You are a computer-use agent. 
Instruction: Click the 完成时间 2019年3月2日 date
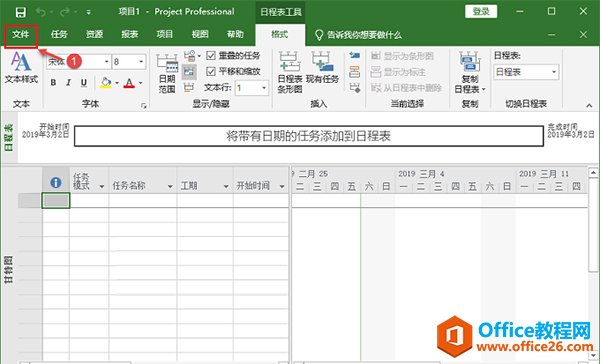[x=571, y=131]
